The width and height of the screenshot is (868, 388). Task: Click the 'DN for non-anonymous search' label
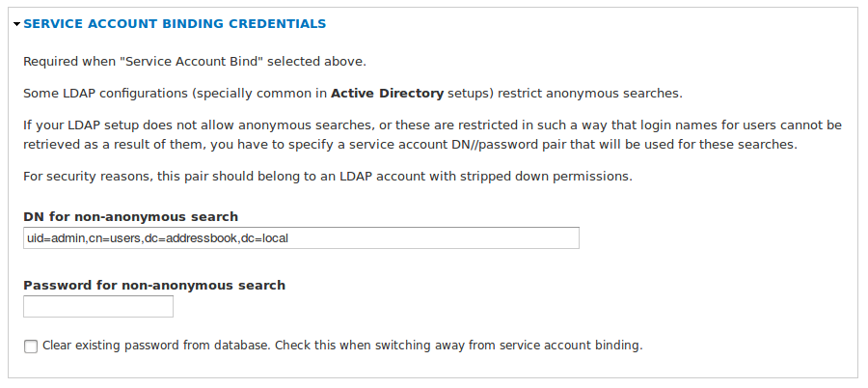click(130, 216)
